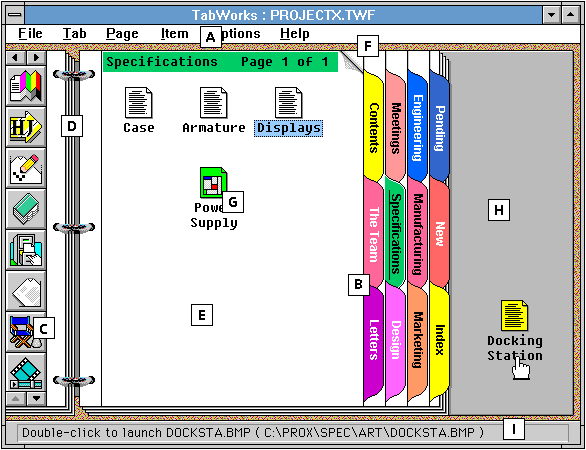
Task: Open the film strip toolbar icon
Action: click(26, 373)
